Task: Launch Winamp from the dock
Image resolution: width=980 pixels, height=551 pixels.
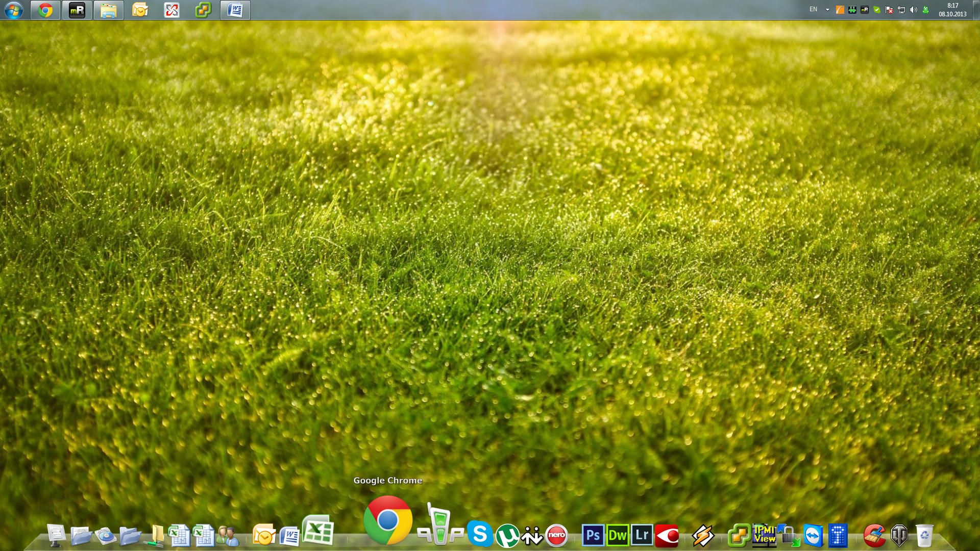Action: click(x=703, y=536)
